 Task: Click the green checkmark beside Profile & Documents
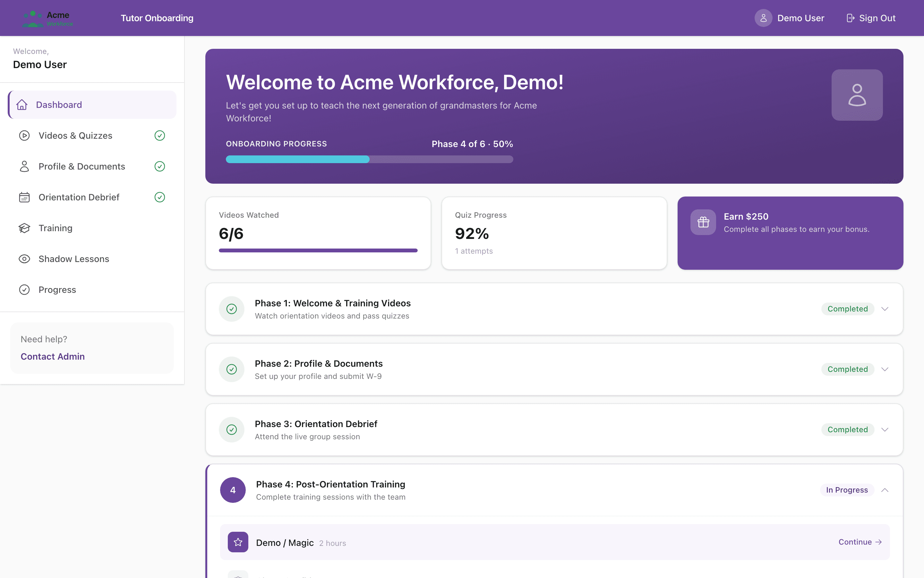(x=159, y=166)
